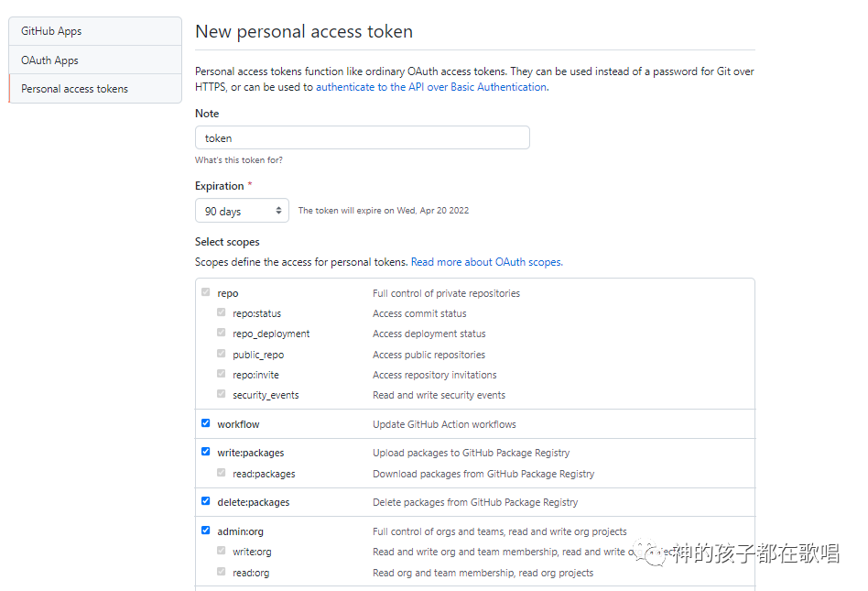Toggle the repo:status checkbox
This screenshot has height=591, width=868.
(x=222, y=312)
